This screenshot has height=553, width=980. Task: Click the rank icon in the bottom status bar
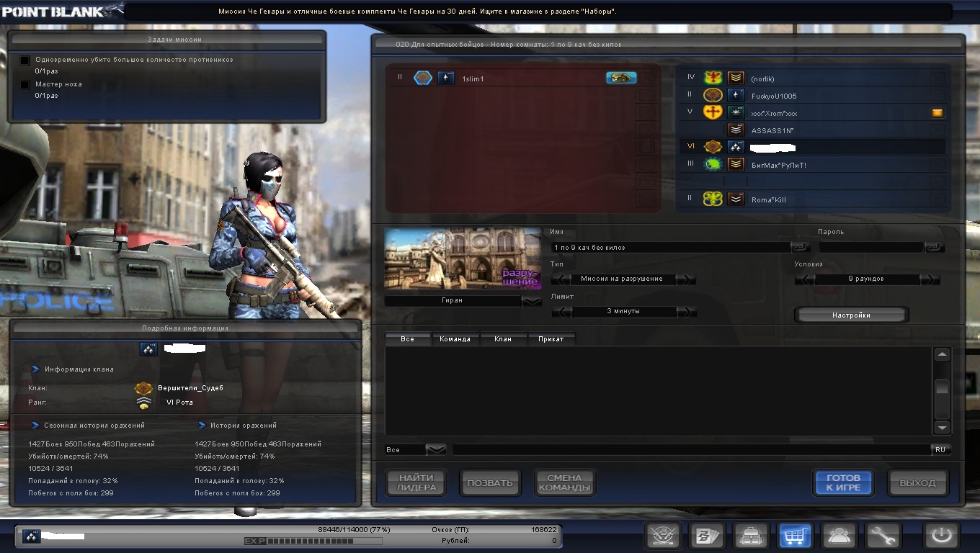[31, 536]
